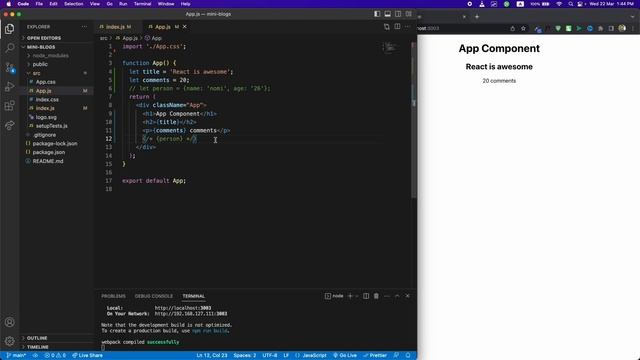Open notifications bell in the status bar
This screenshot has width=640, height=360.
(x=408, y=356)
